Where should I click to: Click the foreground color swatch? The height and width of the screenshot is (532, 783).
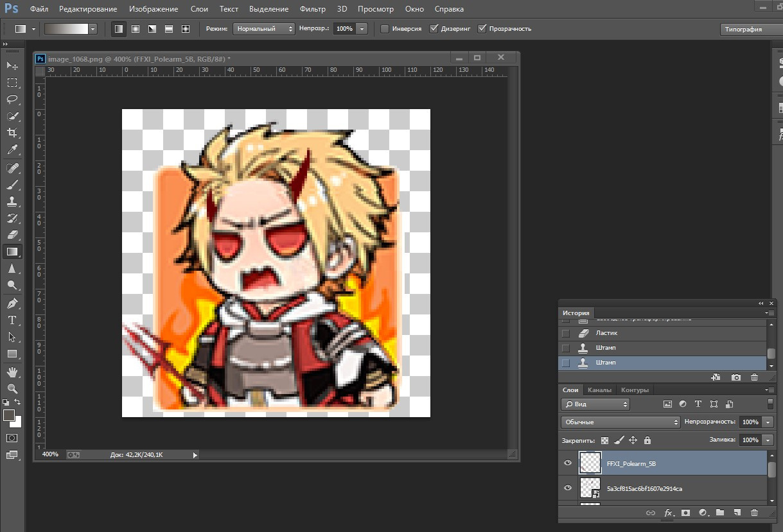(x=9, y=415)
